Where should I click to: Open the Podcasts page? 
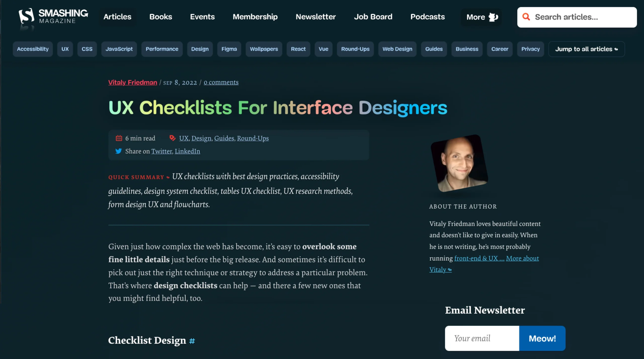pos(428,17)
